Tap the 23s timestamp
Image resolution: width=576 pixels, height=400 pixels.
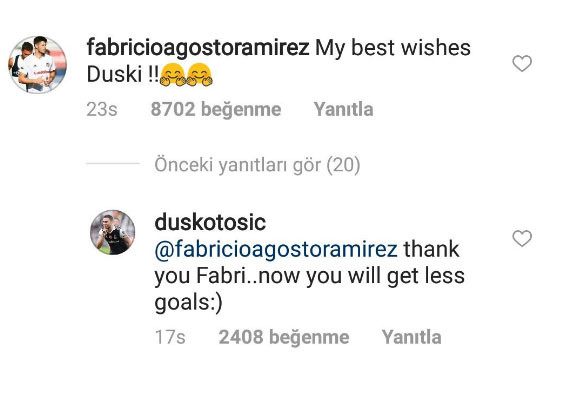[102, 109]
